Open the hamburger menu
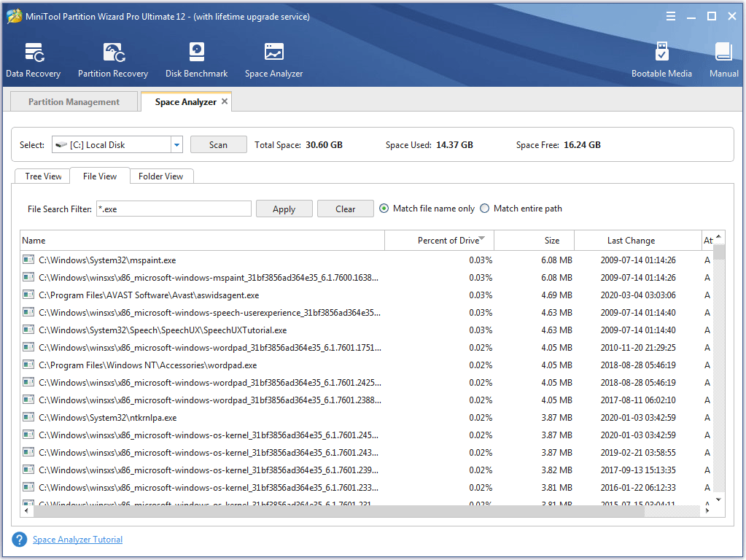Image resolution: width=746 pixels, height=560 pixels. tap(670, 16)
